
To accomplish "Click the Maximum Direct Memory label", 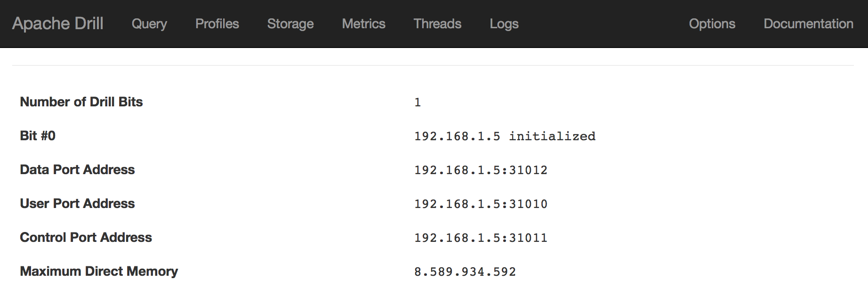I will coord(99,271).
